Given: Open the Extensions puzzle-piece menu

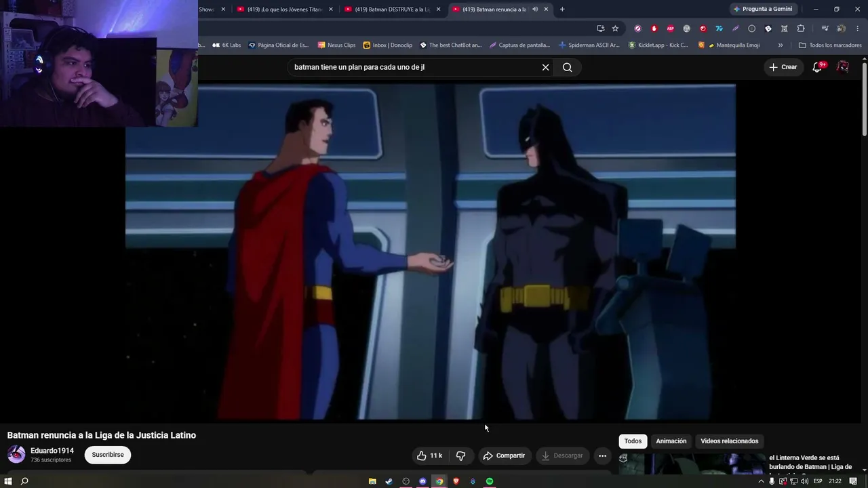Looking at the screenshot, I should [801, 28].
